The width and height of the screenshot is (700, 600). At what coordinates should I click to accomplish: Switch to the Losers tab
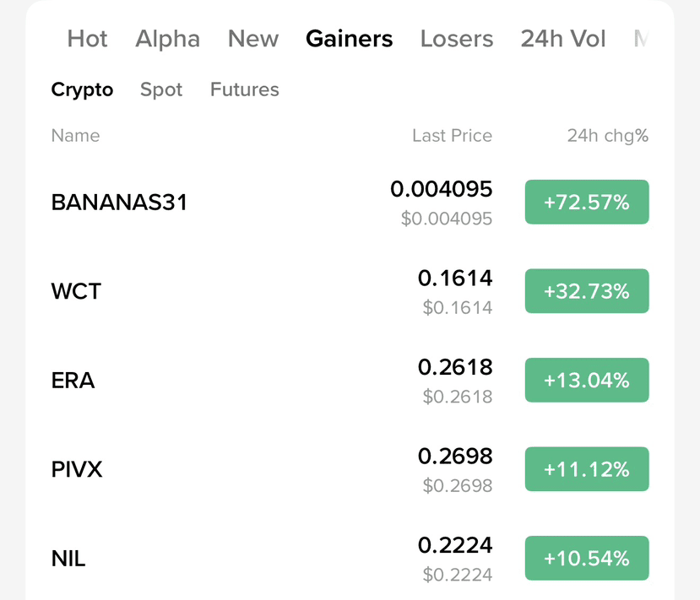[457, 38]
